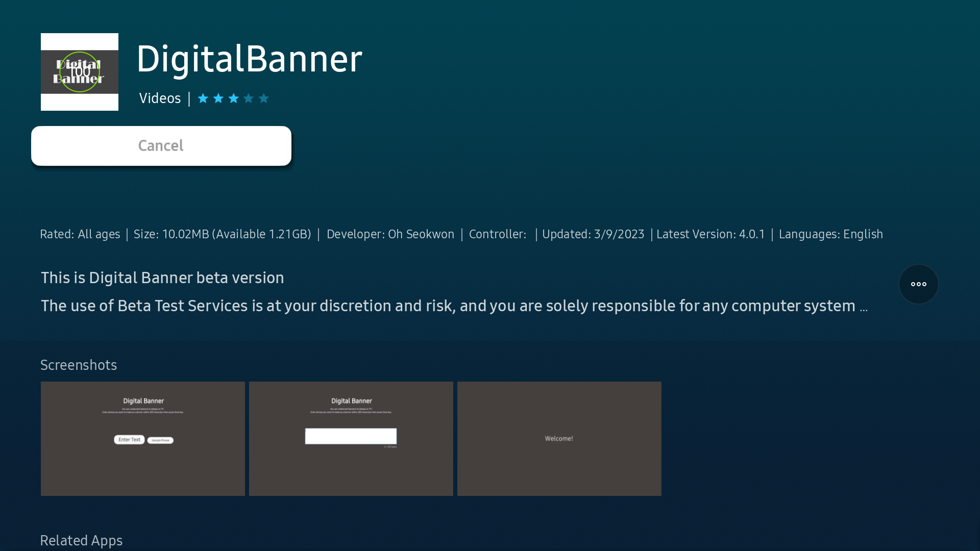Click the second star
The image size is (980, 551).
(218, 98)
